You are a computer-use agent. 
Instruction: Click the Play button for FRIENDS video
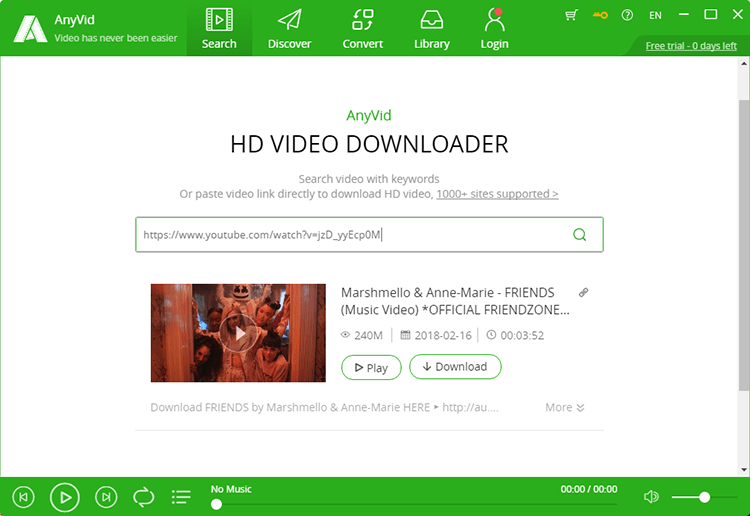(x=371, y=367)
